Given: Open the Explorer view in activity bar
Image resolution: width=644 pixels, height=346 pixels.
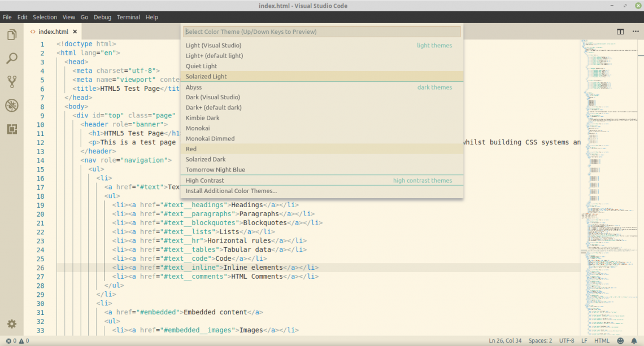Looking at the screenshot, I should 11,35.
